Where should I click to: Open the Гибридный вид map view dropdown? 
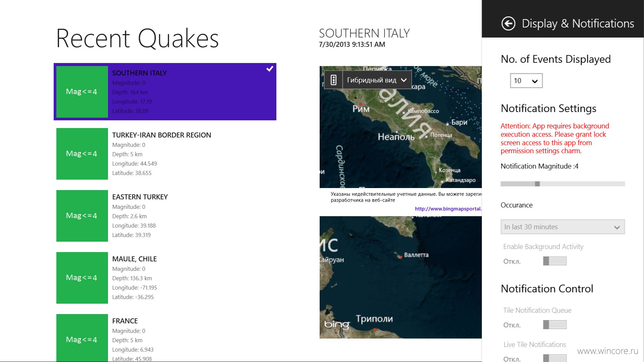coord(377,80)
